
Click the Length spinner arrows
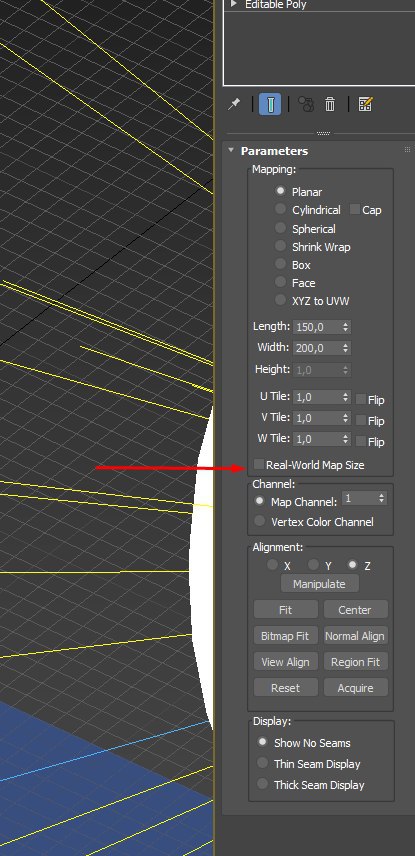[346, 327]
